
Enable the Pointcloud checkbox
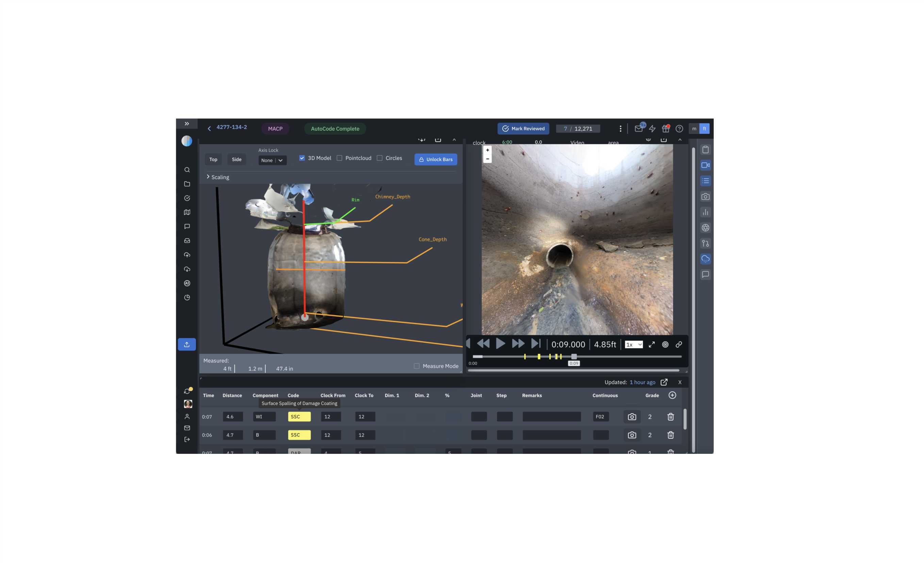point(340,158)
